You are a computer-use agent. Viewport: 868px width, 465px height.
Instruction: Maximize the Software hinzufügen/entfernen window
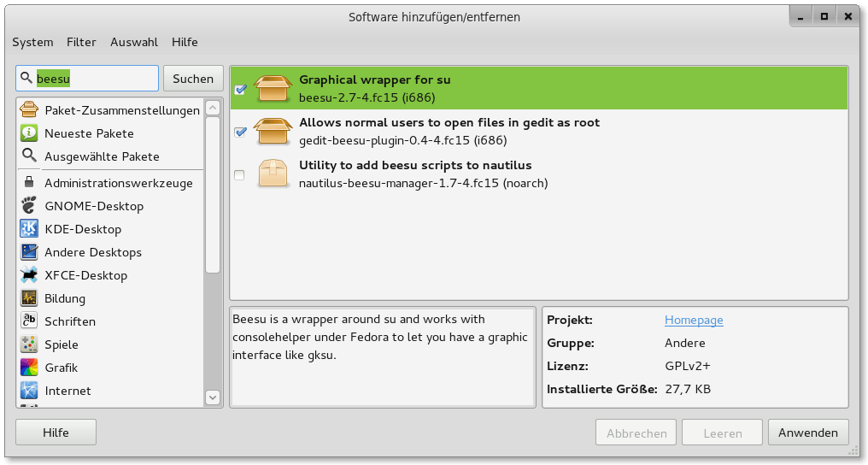tap(824, 16)
